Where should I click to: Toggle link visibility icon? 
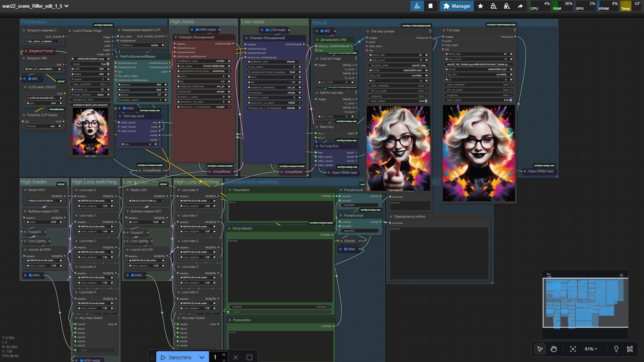pyautogui.click(x=630, y=349)
